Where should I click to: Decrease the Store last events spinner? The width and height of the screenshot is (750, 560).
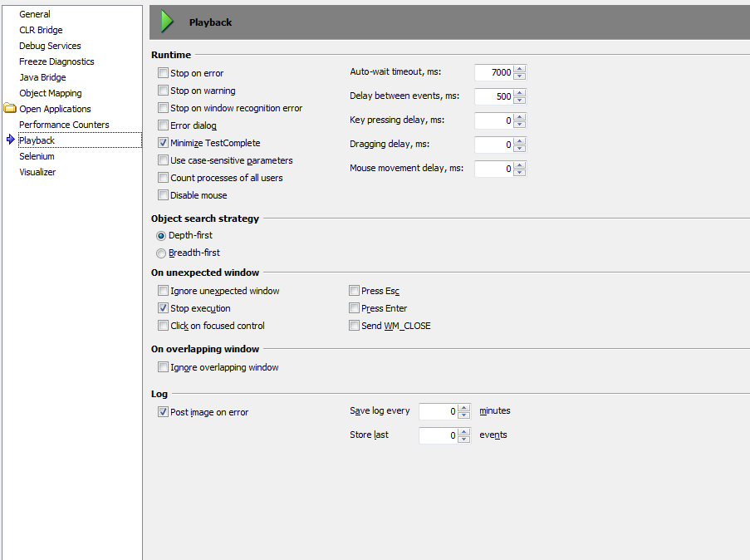tap(464, 439)
